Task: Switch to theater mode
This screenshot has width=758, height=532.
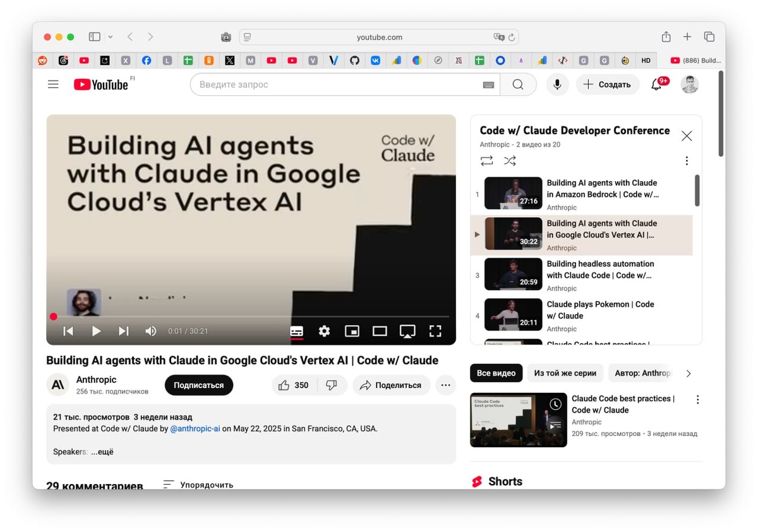Action: pyautogui.click(x=380, y=331)
